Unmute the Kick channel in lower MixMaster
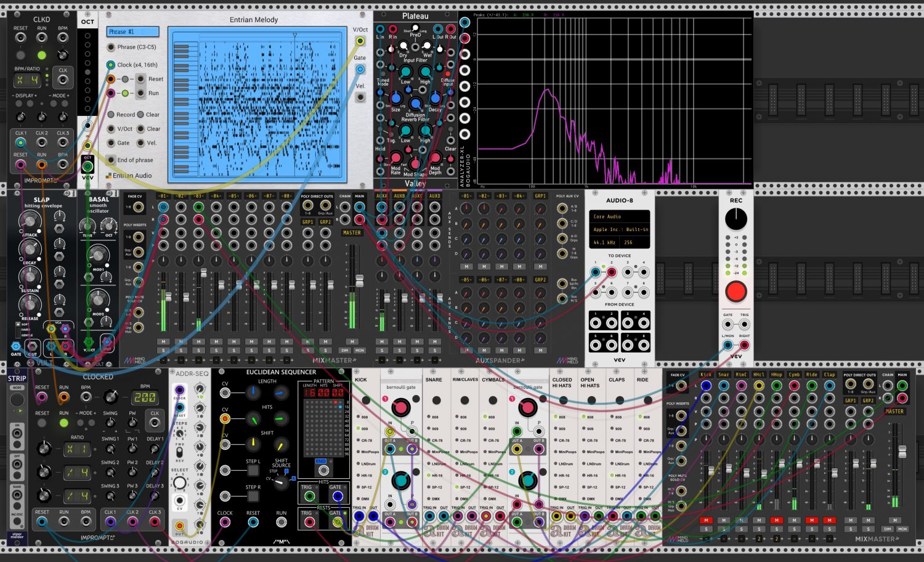 (x=706, y=520)
